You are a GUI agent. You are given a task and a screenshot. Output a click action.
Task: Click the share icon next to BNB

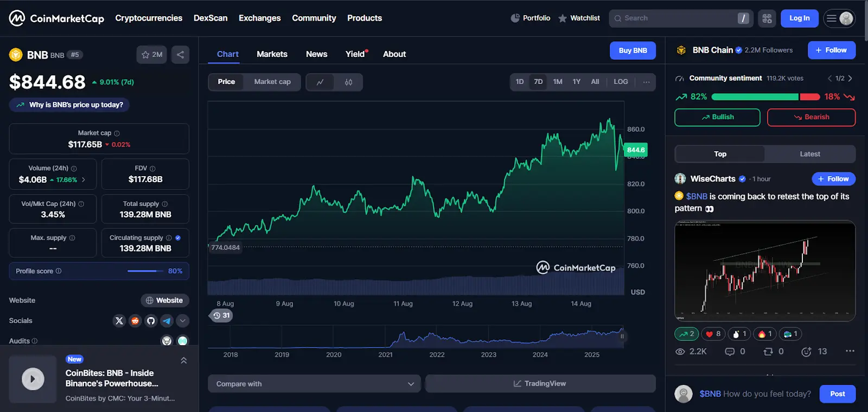(180, 55)
